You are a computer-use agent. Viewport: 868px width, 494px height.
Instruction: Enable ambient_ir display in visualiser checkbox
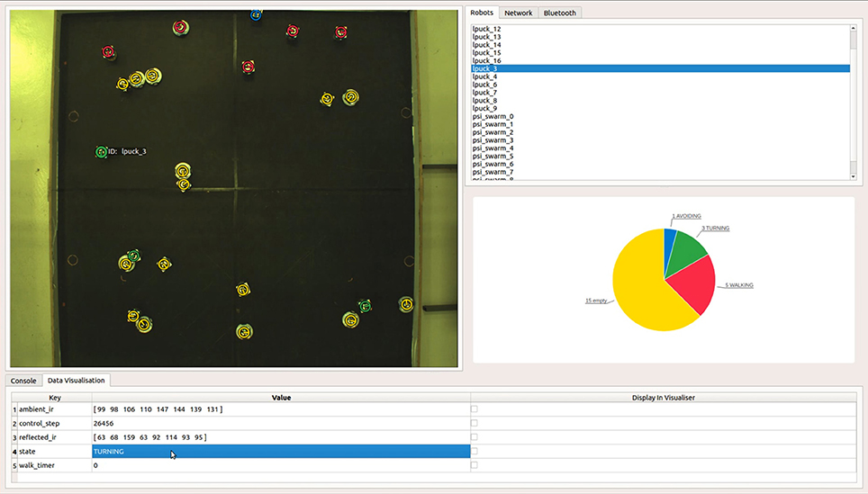[474, 409]
